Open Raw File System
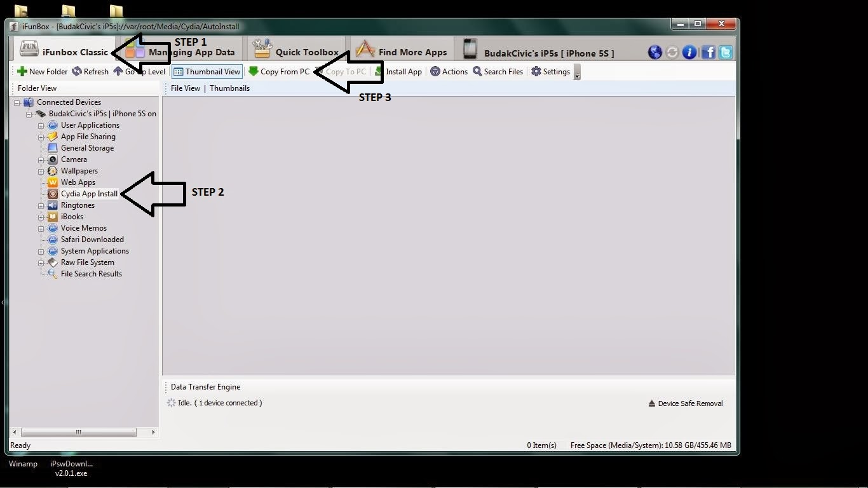Viewport: 868px width, 488px height. click(x=88, y=262)
